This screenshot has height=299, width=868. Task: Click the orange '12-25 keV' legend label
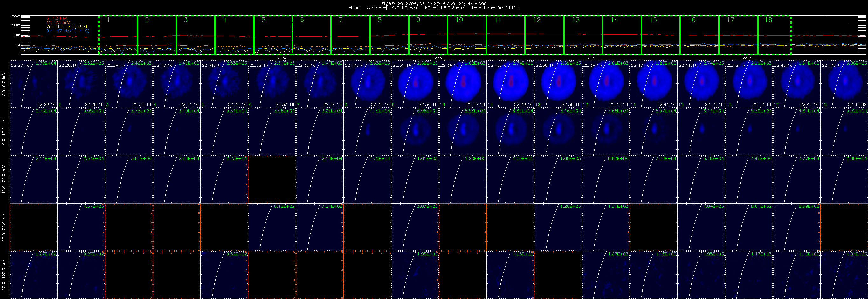[x=58, y=23]
